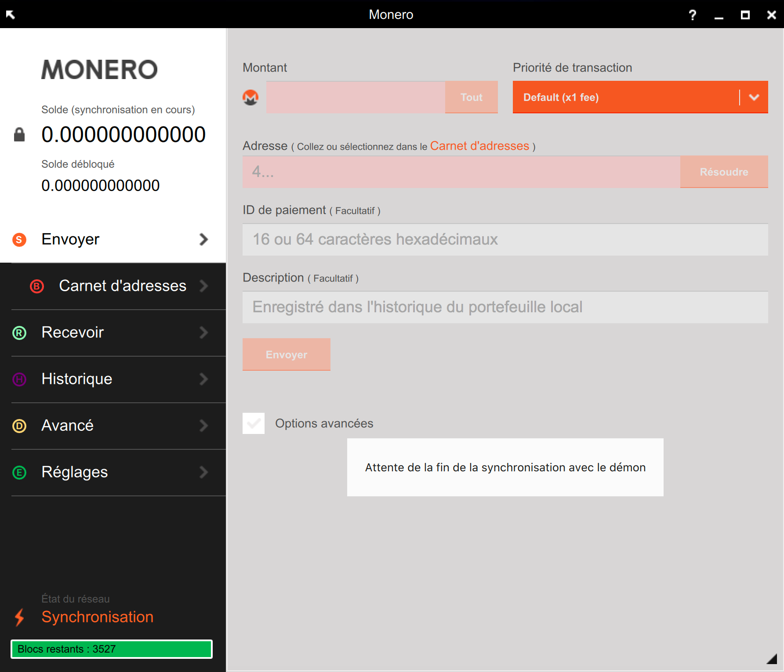784x672 pixels.
Task: Click chevron arrow beside Carnet d'adresses
Action: [203, 286]
